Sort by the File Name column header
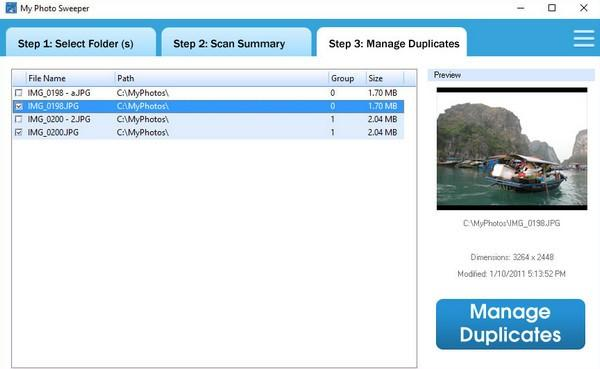 [70, 78]
